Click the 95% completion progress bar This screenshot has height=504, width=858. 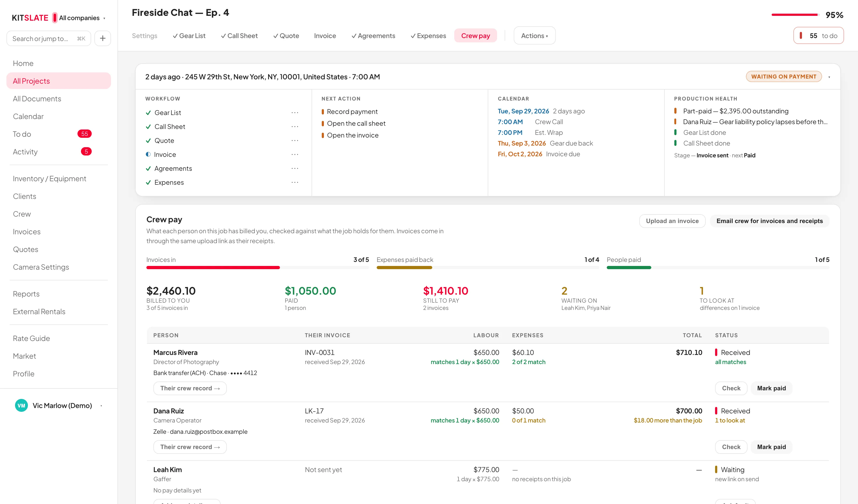point(795,15)
